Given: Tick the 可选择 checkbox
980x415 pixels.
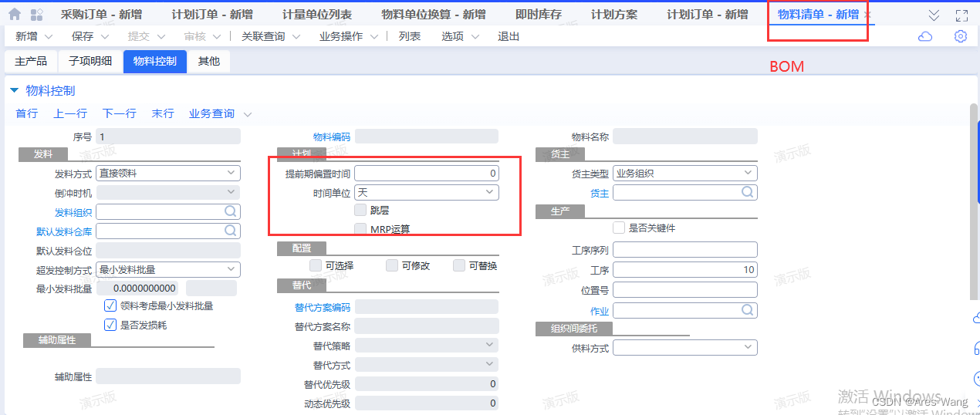Looking at the screenshot, I should tap(316, 265).
